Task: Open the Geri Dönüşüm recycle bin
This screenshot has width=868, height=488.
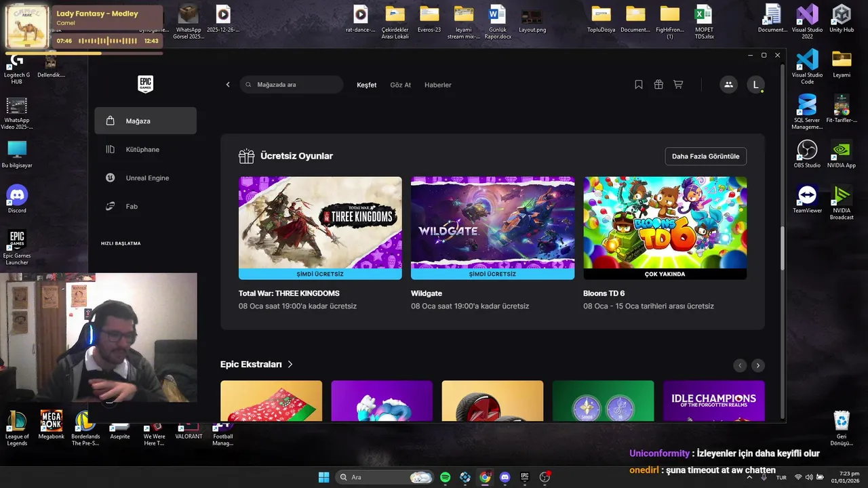Action: pos(842,428)
